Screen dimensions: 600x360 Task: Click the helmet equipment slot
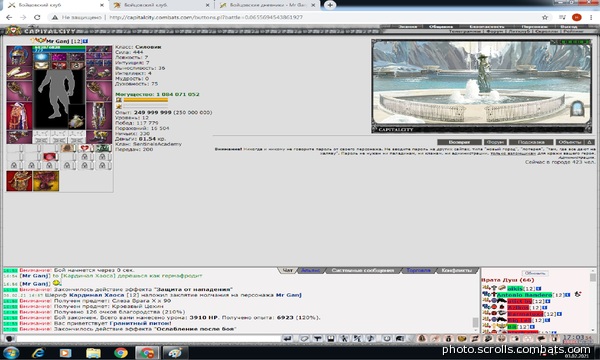click(x=19, y=56)
